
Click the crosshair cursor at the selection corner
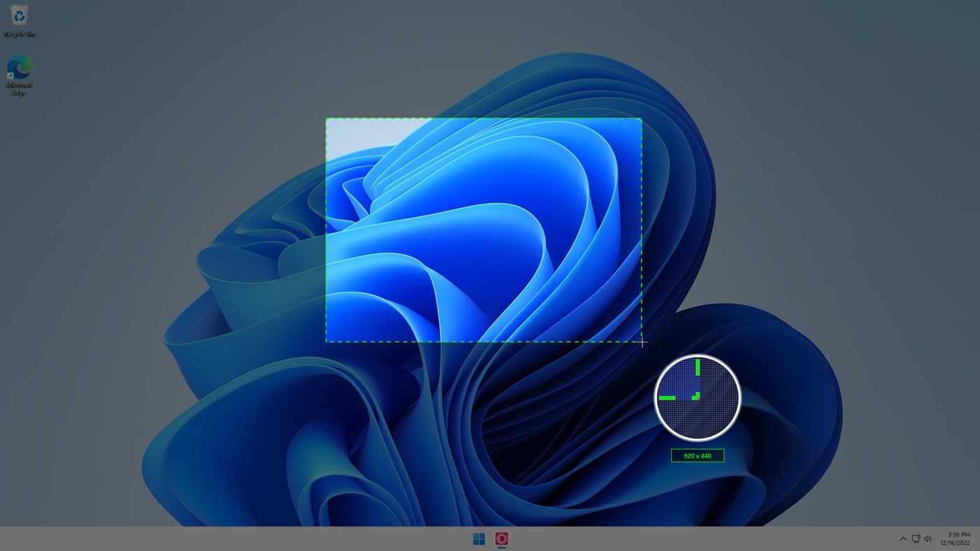(641, 342)
